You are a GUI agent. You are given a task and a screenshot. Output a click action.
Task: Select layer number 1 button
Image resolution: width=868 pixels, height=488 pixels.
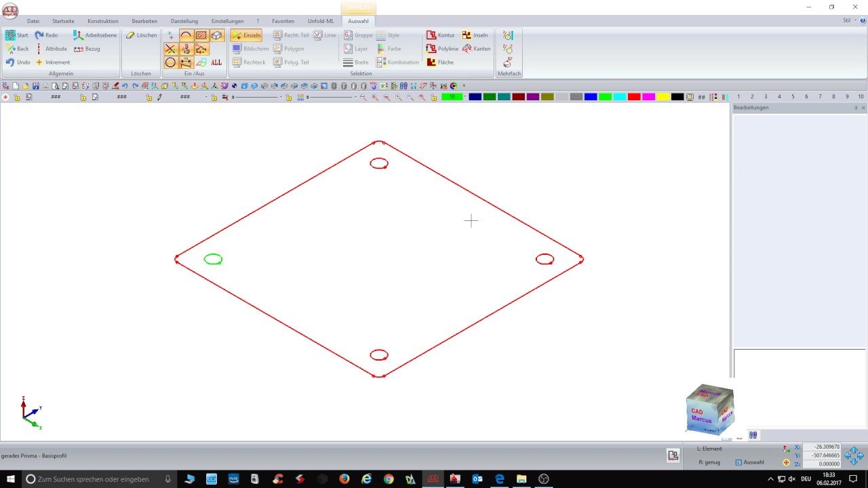coord(738,97)
